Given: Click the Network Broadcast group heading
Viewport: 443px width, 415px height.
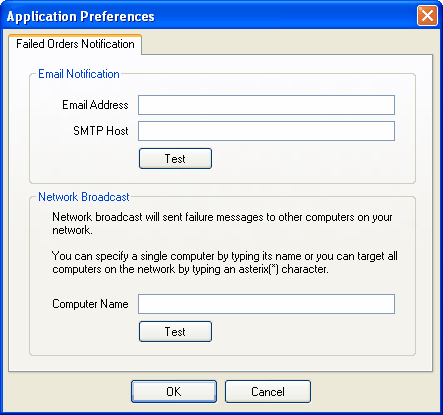Looking at the screenshot, I should point(84,197).
